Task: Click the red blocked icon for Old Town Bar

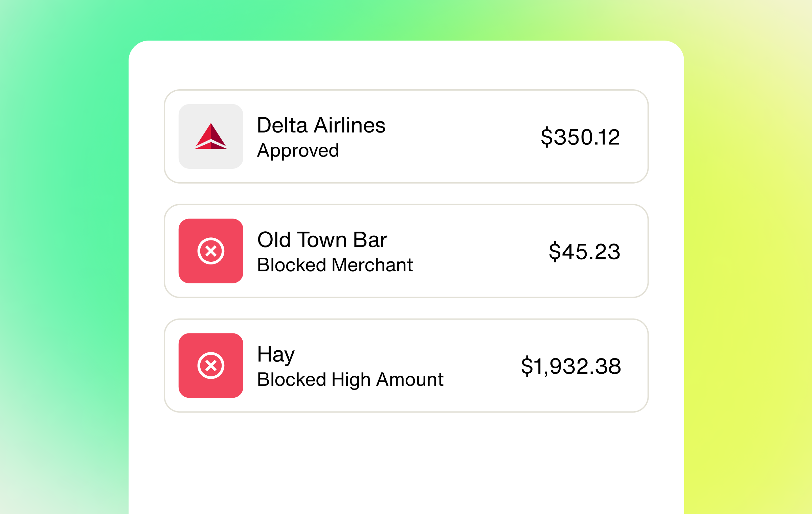Action: coord(211,251)
